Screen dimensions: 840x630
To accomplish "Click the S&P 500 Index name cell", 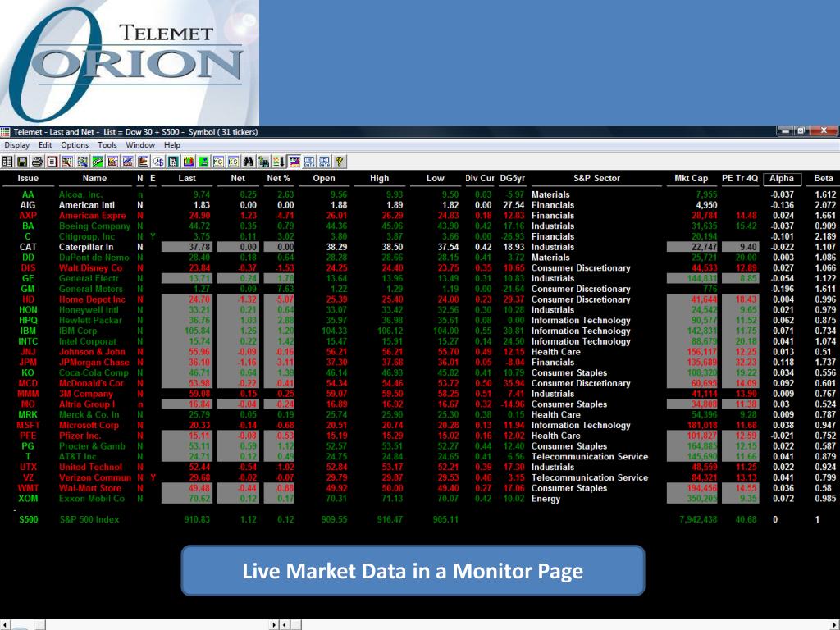I will [89, 519].
